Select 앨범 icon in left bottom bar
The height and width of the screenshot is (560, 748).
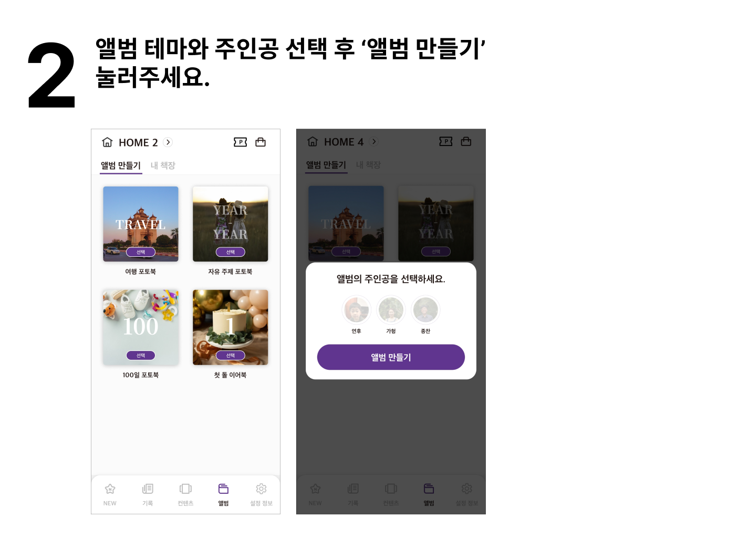click(223, 489)
